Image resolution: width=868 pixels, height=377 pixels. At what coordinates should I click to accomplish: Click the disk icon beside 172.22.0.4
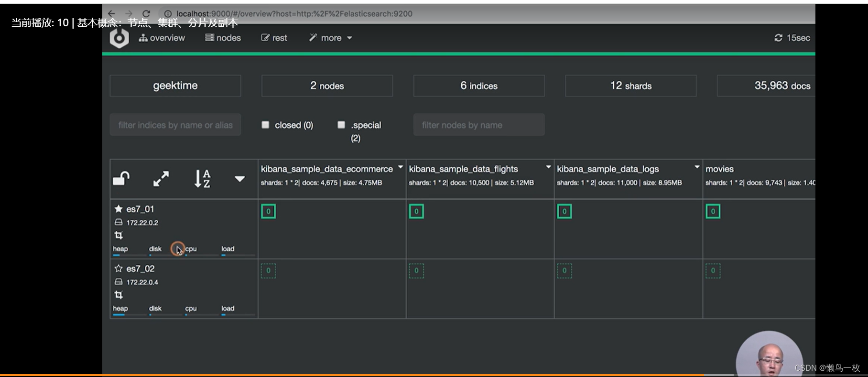tap(119, 282)
